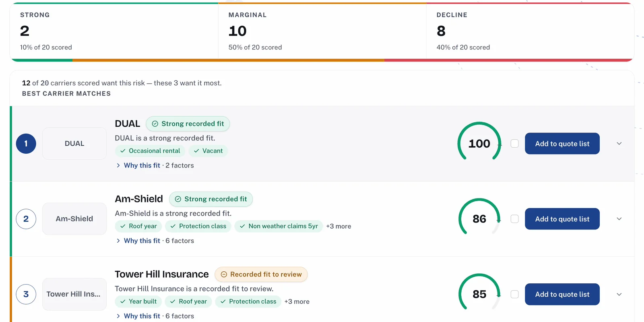Click the Tower Hill Ins... logo tile
644x322 pixels.
click(x=74, y=294)
